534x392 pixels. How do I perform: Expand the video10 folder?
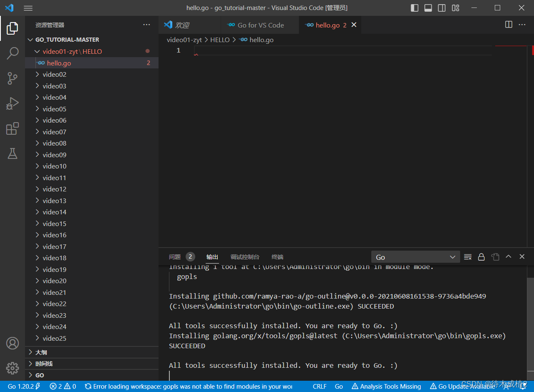click(x=92, y=166)
